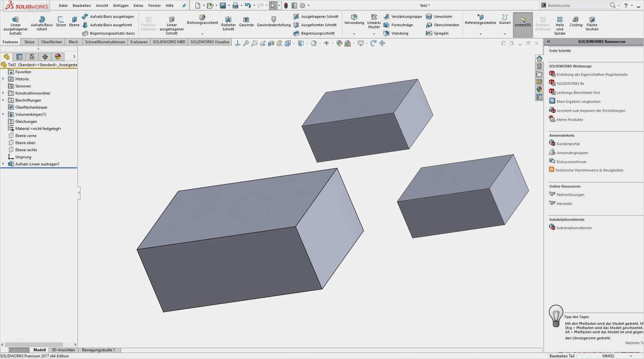
Task: Click the SOLIDWORKS Rx link
Action: coord(570,83)
